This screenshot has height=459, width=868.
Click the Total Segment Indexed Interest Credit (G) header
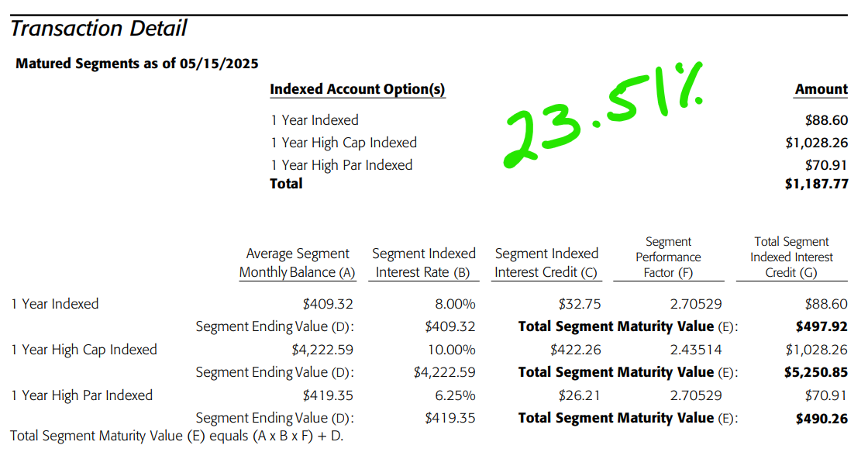click(791, 257)
